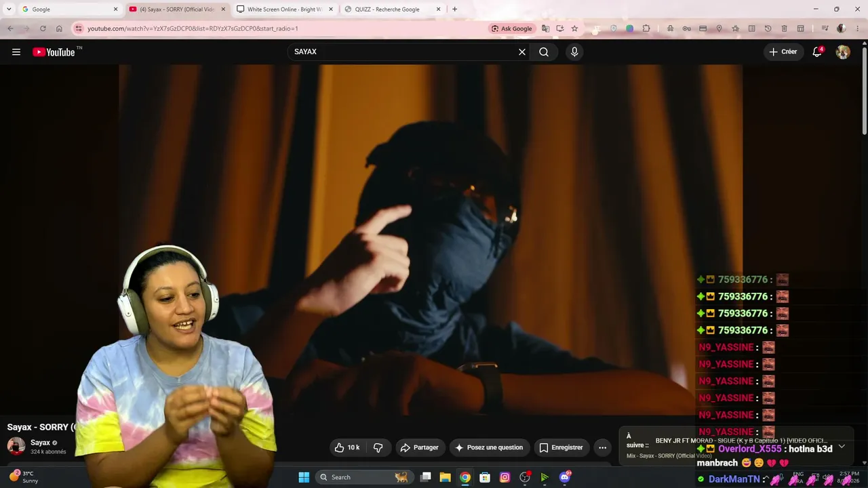Open Chrome addresses location pin icon
Image resolution: width=868 pixels, height=488 pixels.
pyautogui.click(x=719, y=28)
